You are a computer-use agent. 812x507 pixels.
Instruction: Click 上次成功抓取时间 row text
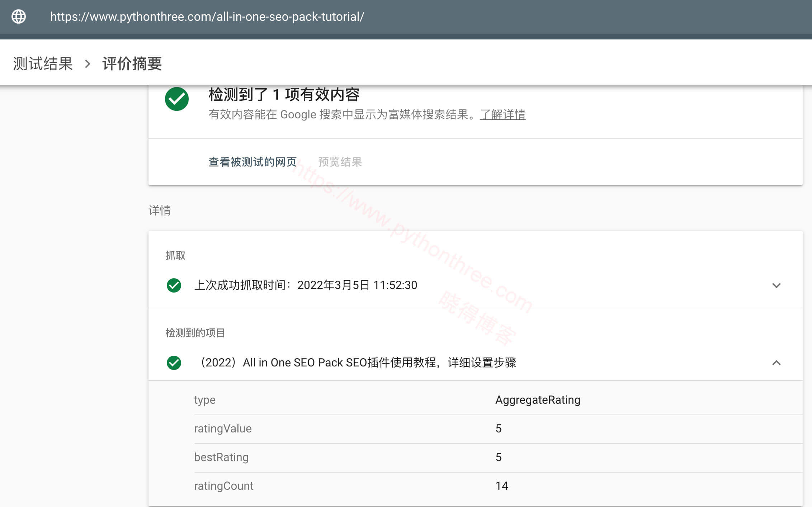pos(306,285)
